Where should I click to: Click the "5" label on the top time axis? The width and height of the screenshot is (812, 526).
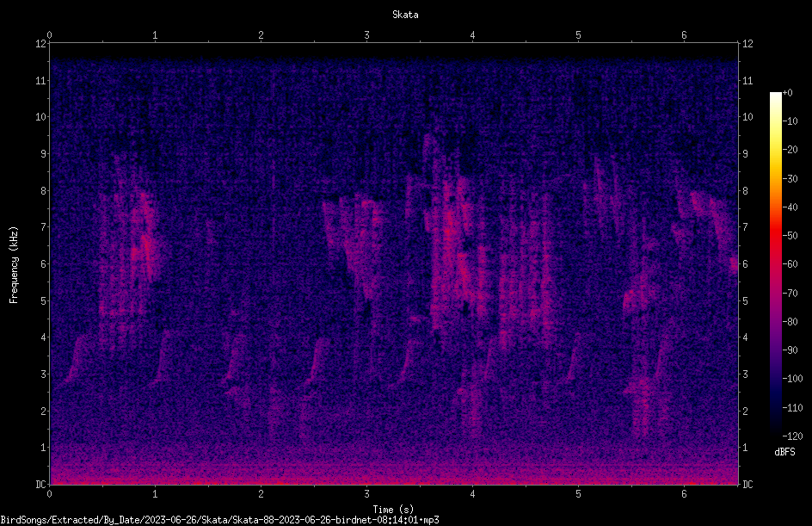click(578, 35)
